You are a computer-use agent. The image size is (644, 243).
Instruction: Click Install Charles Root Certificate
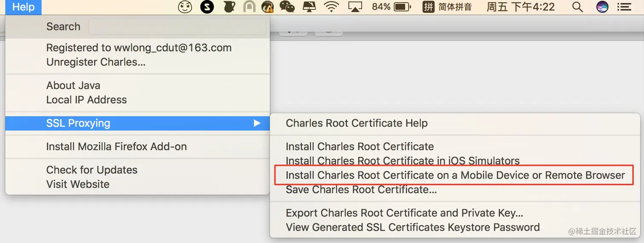click(x=359, y=147)
